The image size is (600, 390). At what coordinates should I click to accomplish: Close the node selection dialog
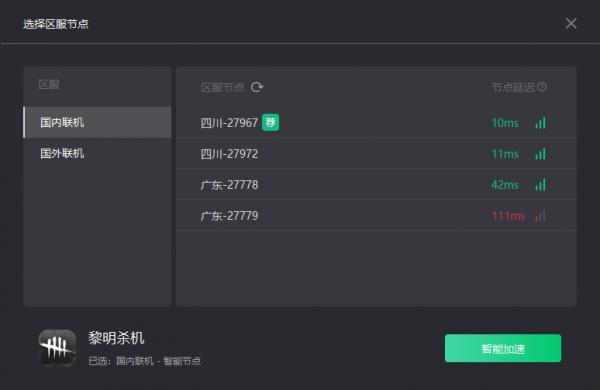(571, 23)
